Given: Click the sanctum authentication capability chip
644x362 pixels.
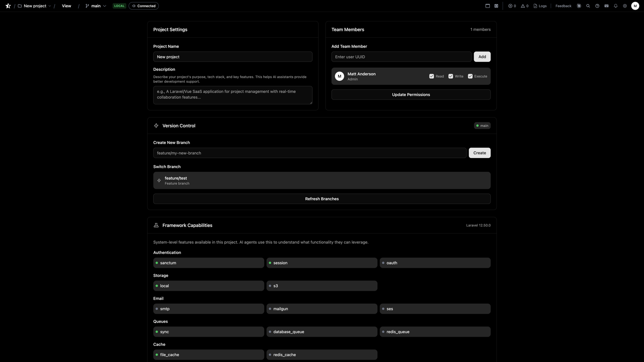Looking at the screenshot, I should coord(208,263).
